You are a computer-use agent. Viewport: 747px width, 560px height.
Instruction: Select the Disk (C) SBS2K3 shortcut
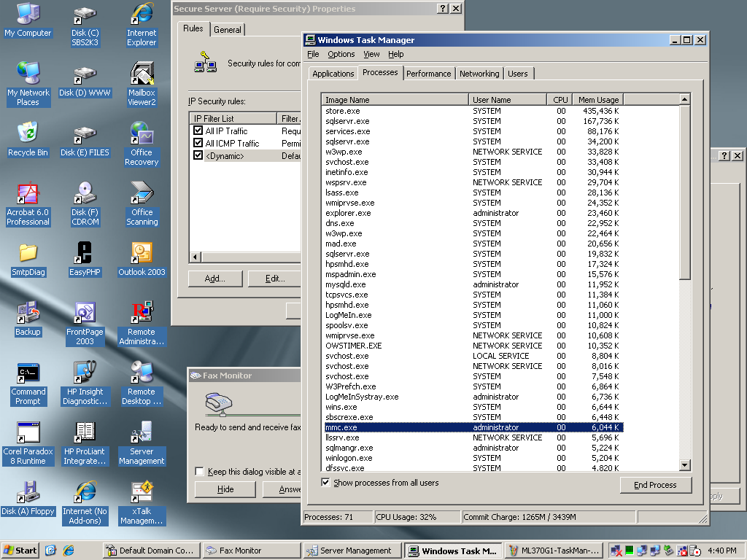pyautogui.click(x=85, y=26)
